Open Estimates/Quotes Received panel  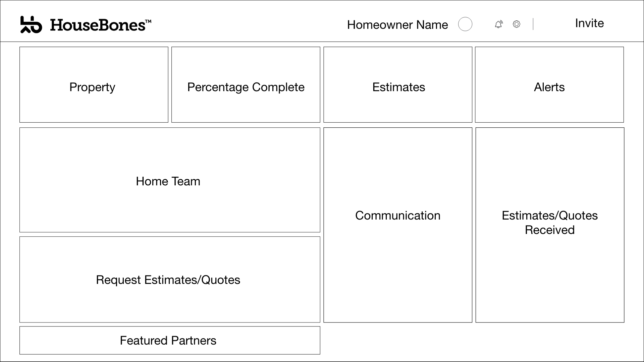[x=550, y=225]
